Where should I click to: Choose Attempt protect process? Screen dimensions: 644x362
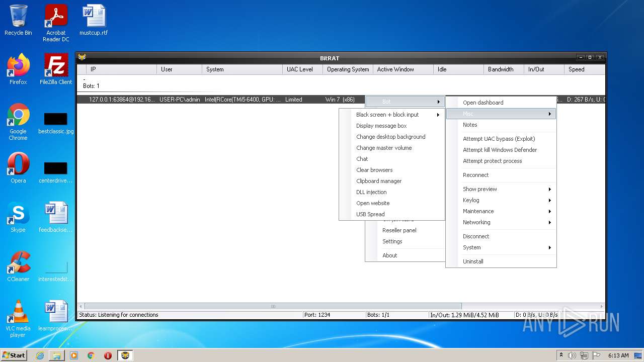click(501, 161)
